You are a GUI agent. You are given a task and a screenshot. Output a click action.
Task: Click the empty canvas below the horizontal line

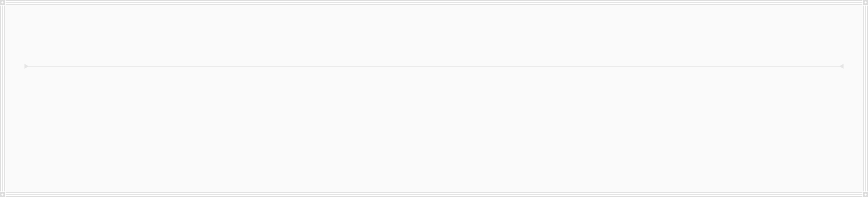point(434,130)
